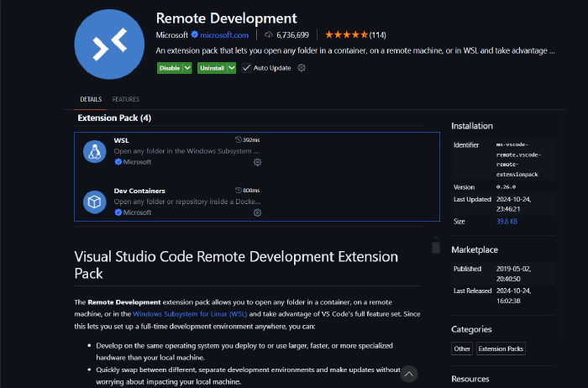Open the microsoft.com publisher link
Screen dimensions: 588x388
pos(226,35)
